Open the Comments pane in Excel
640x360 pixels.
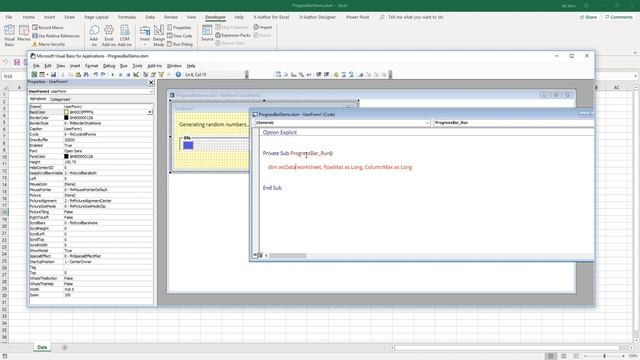pyautogui.click(x=619, y=17)
